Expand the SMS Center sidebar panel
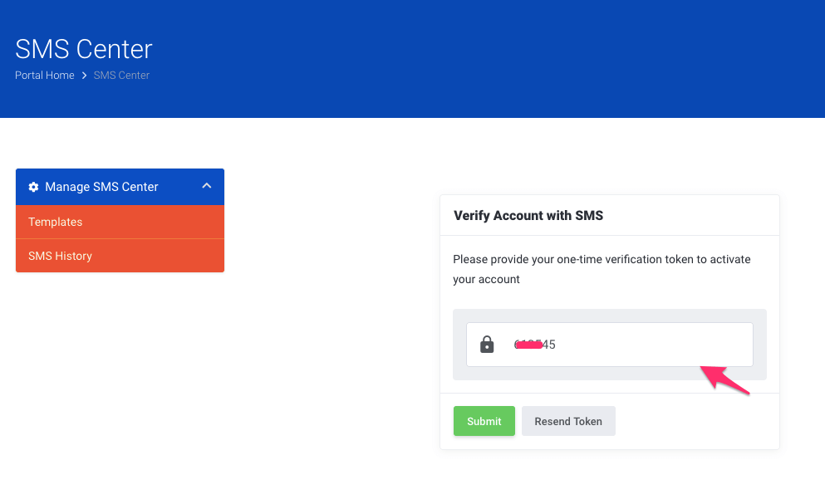Viewport: 825px width, 504px height. [x=120, y=187]
